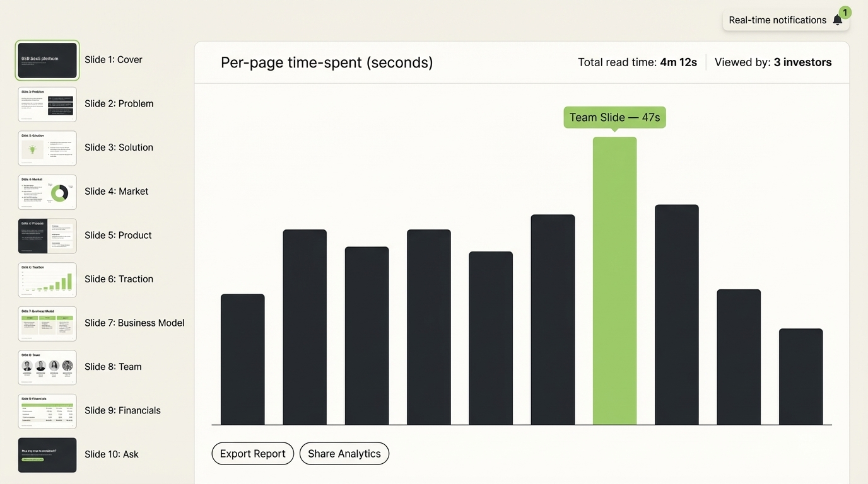Viewport: 868px width, 484px height.
Task: Click the Slide 9 Financials label
Action: point(122,410)
